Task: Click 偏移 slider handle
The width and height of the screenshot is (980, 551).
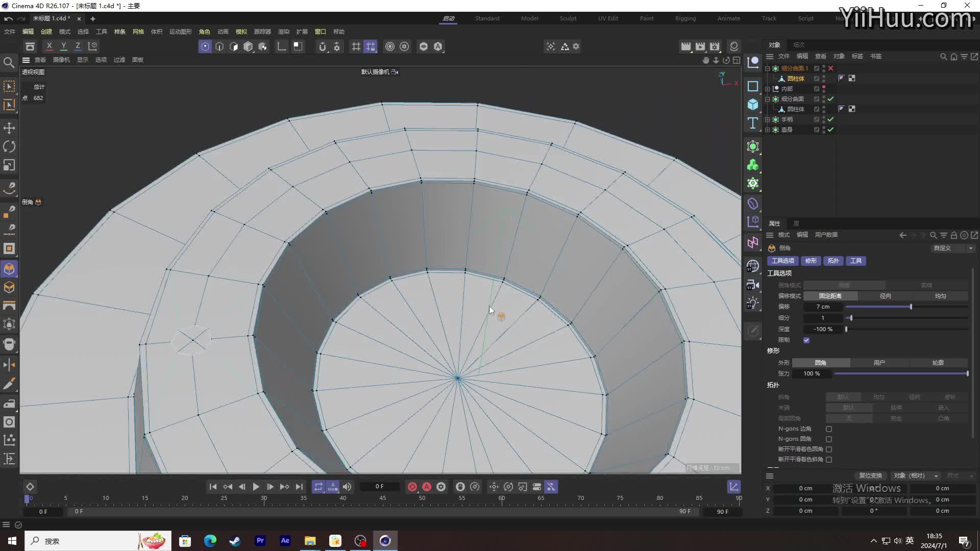Action: click(911, 307)
